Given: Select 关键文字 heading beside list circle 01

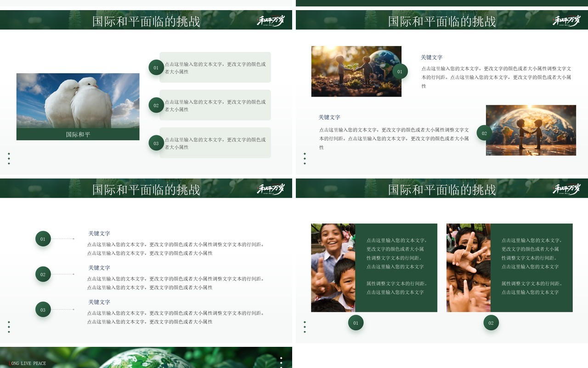Looking at the screenshot, I should coord(99,234).
